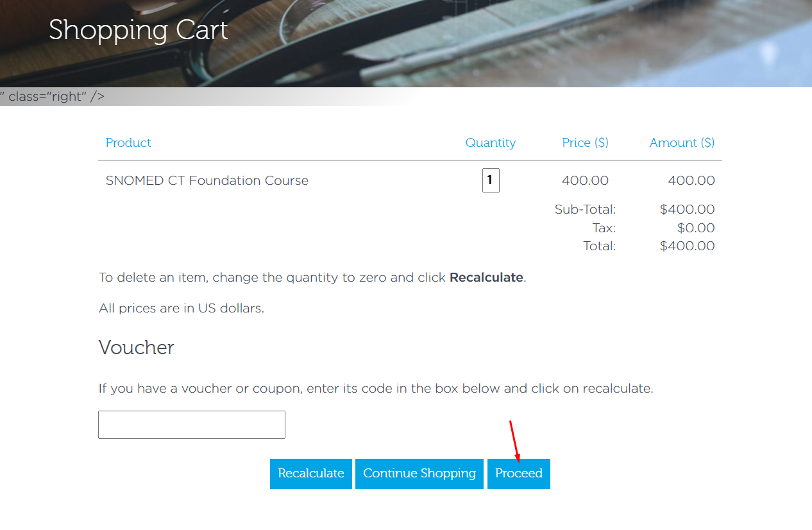Select the Continue Shopping button

tap(419, 474)
